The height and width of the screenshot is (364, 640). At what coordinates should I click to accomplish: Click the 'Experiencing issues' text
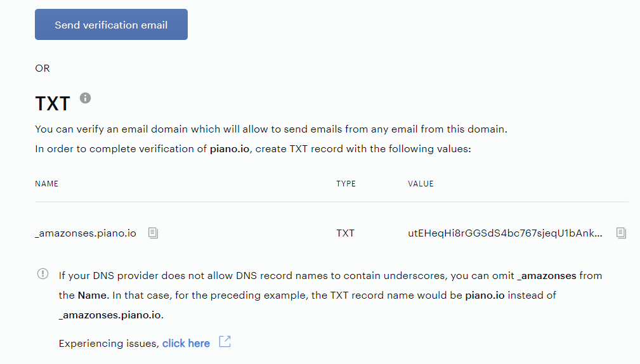[x=108, y=344]
